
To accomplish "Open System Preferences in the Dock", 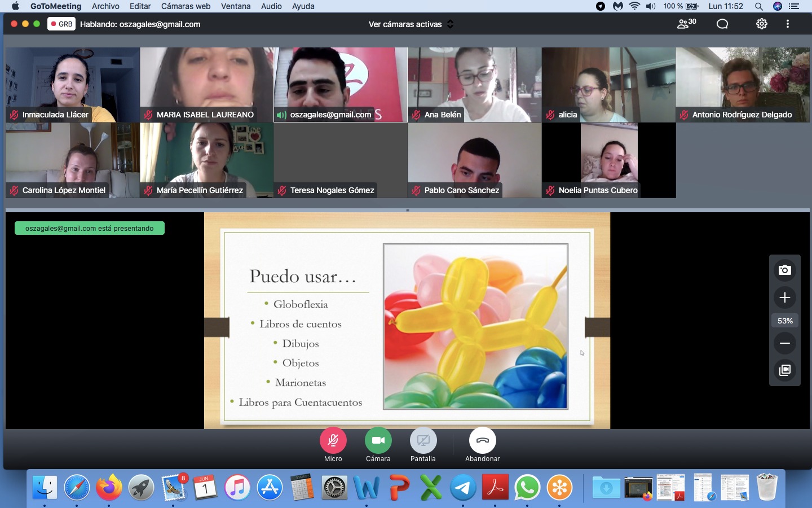I will point(334,487).
